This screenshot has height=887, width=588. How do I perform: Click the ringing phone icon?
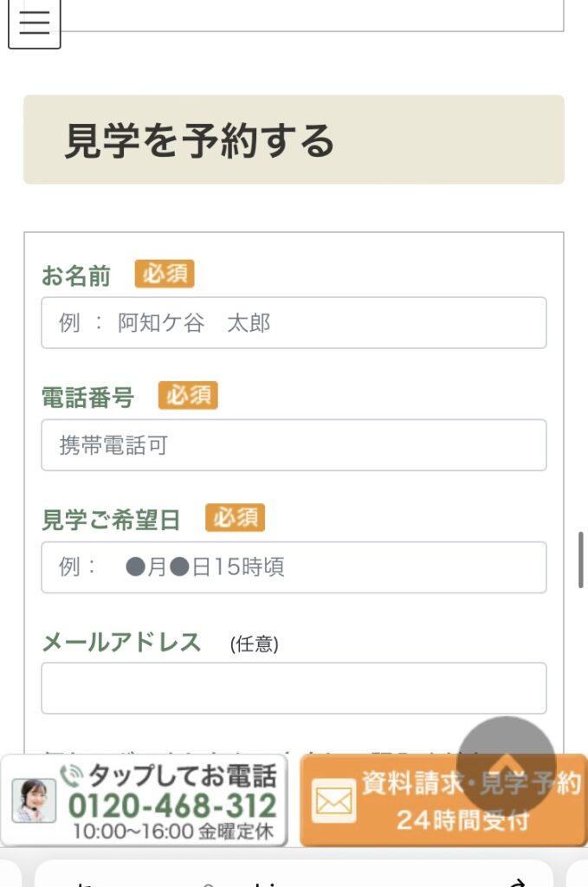point(72,775)
